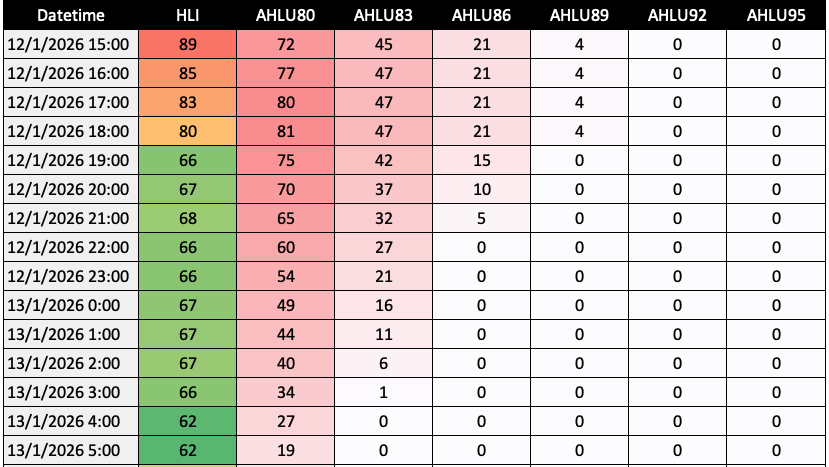Click the red HLI cell showing 89

click(x=188, y=44)
